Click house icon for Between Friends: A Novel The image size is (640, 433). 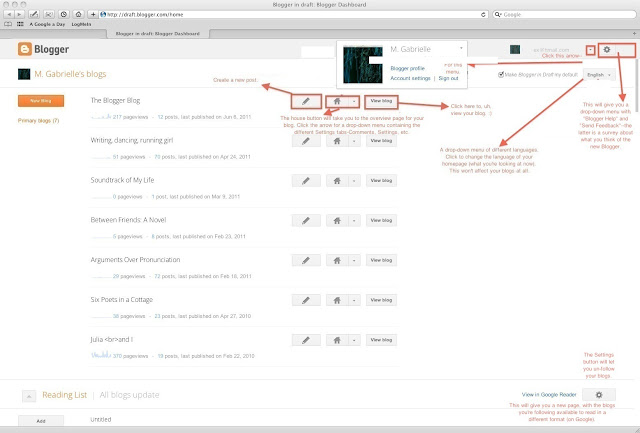(x=337, y=220)
